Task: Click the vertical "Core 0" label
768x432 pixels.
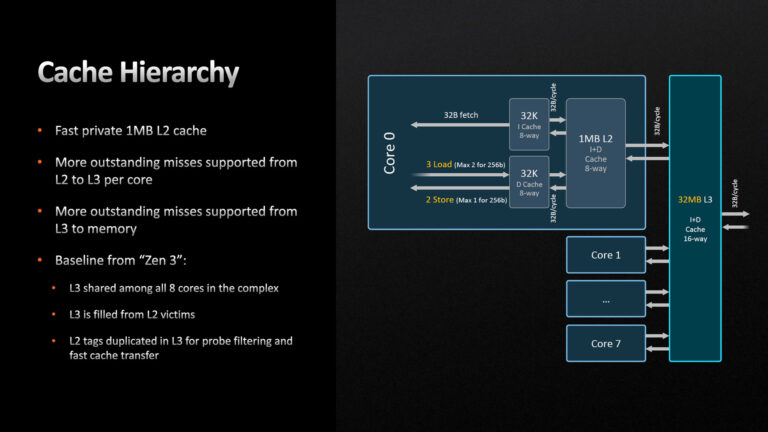Action: 390,152
